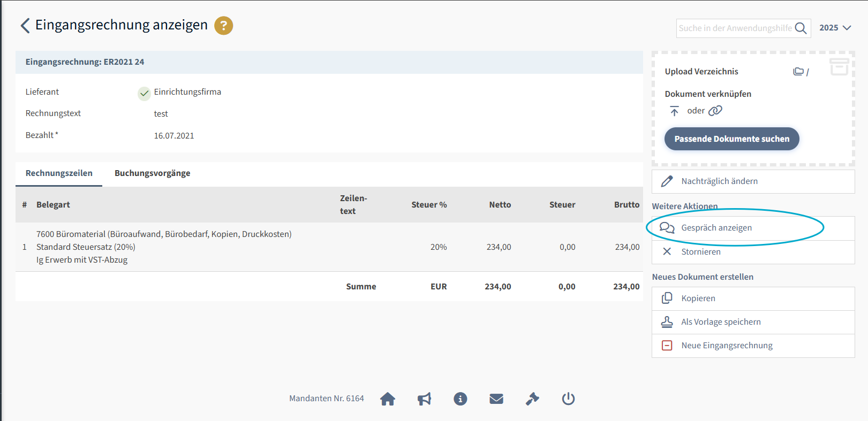Open the megaphone announcements icon

click(x=424, y=399)
